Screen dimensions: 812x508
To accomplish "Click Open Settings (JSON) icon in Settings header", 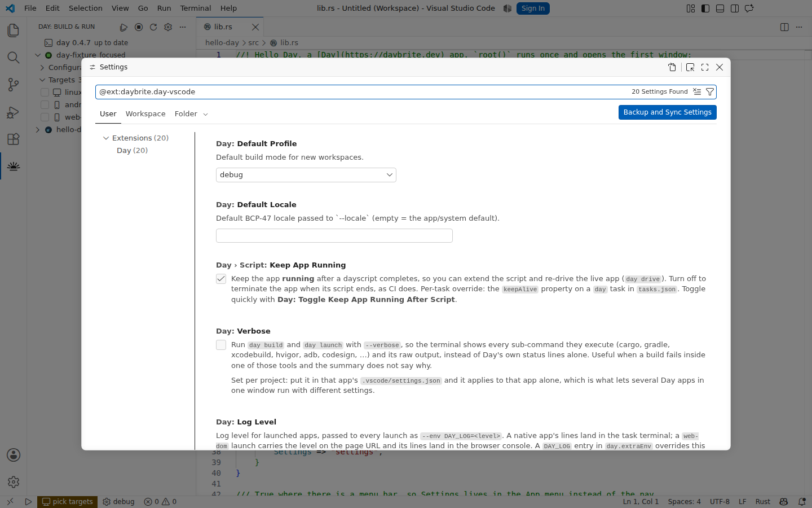I will pos(672,67).
